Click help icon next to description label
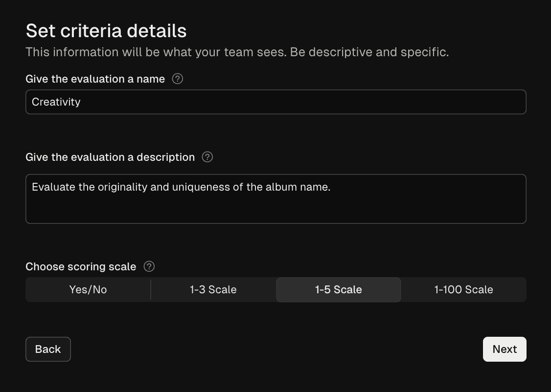The height and width of the screenshot is (392, 551). (207, 157)
